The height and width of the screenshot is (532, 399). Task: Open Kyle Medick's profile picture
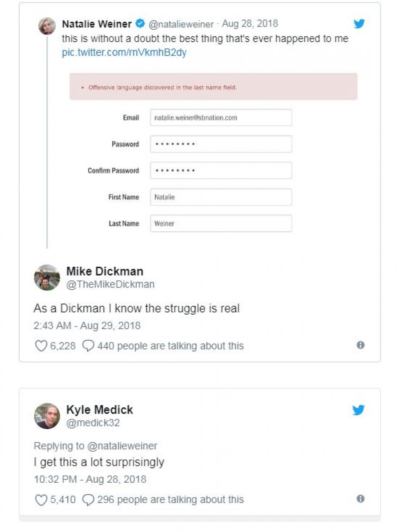point(47,416)
